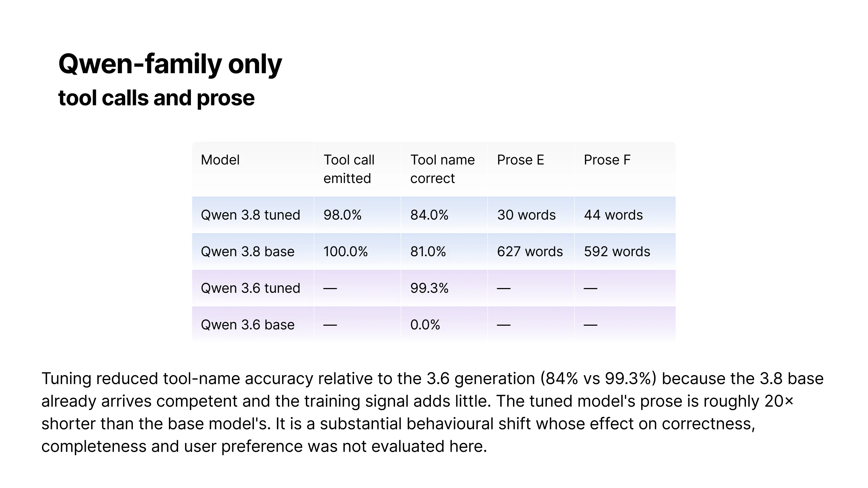This screenshot has height=488, width=868.
Task: Click the 'Qwen 3.6 base' row label
Action: point(248,325)
